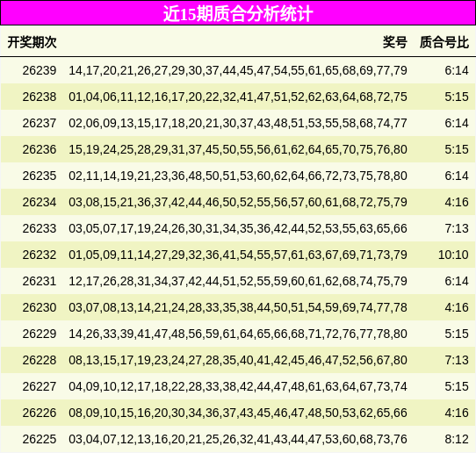The image size is (476, 453).
Task: Click draw period 26239
Action: click(x=40, y=70)
